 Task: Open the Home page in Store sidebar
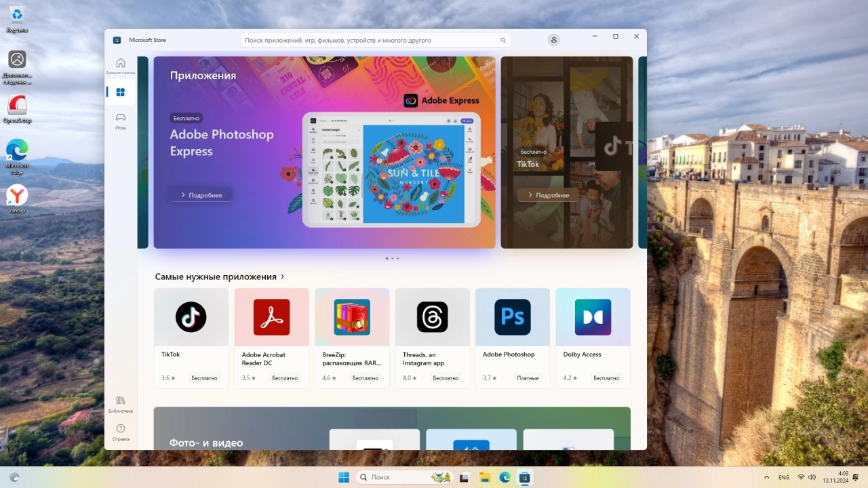[121, 66]
